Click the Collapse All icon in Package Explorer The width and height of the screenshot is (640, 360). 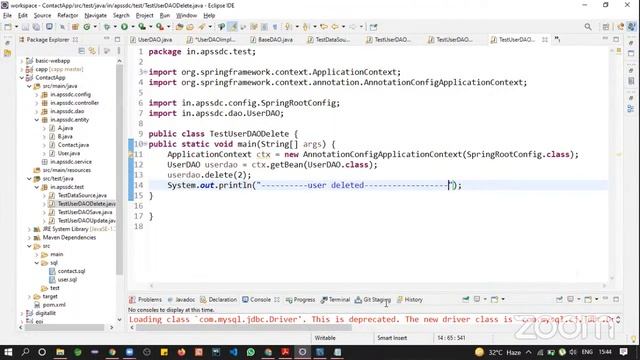(82, 51)
